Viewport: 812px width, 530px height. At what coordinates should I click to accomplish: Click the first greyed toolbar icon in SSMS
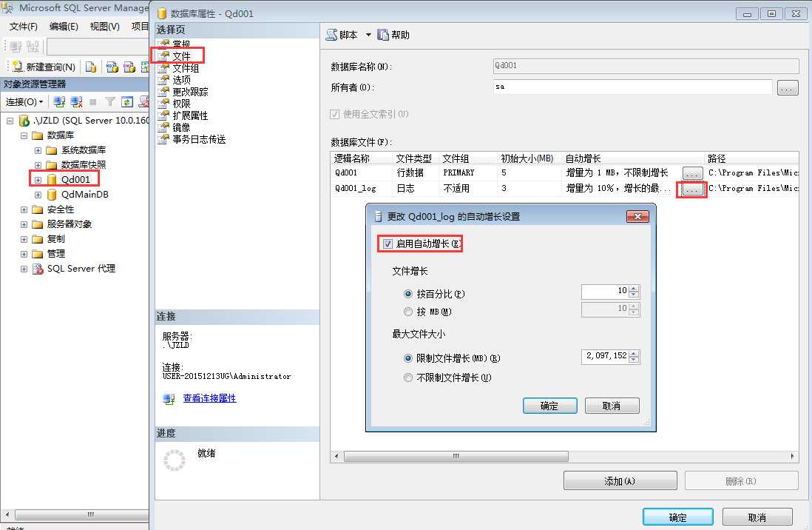tap(16, 47)
